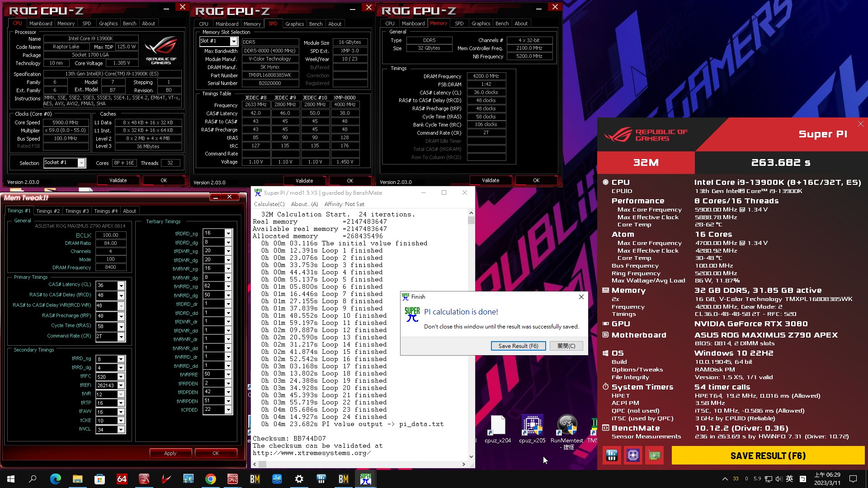Click OK in MemTweakIt window

(x=216, y=453)
